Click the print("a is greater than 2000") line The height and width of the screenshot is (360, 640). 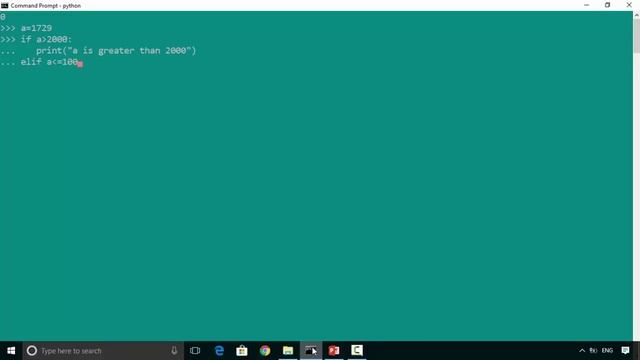(116, 51)
